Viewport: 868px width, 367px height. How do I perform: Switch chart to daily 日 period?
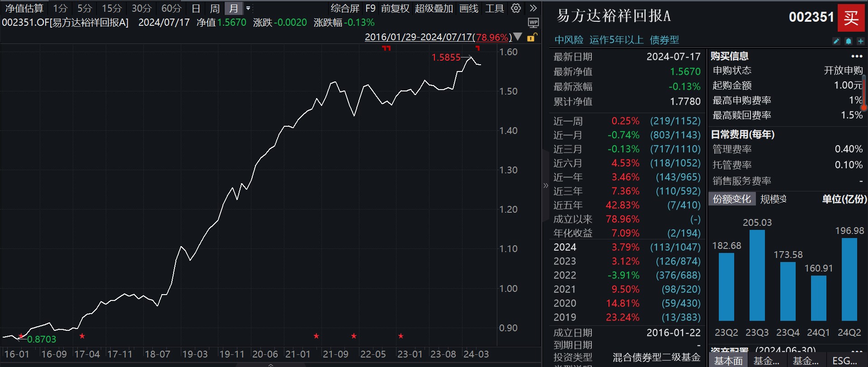[x=196, y=8]
